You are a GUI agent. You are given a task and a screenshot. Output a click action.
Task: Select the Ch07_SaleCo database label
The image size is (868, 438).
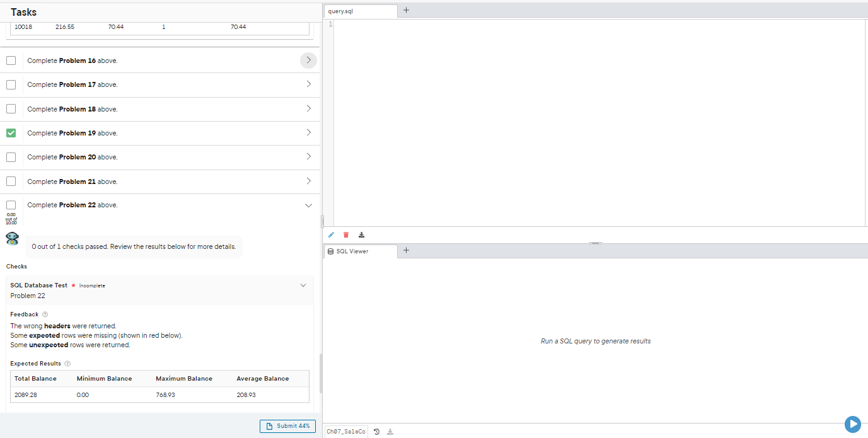tap(346, 432)
